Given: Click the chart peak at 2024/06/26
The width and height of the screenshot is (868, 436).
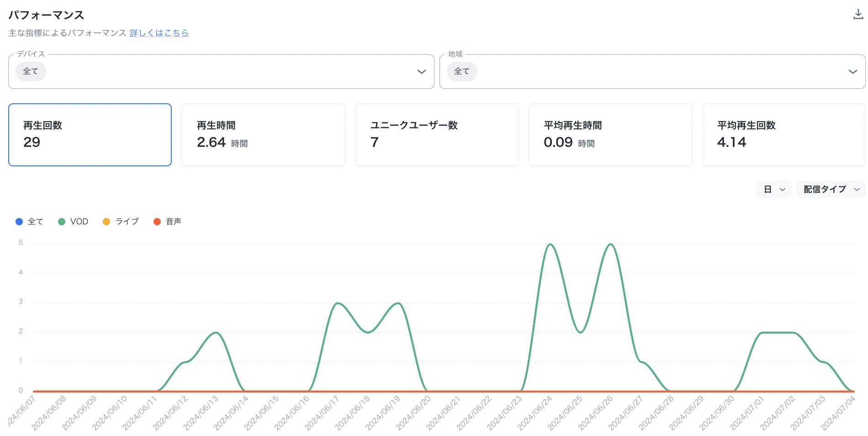Looking at the screenshot, I should 611,245.
